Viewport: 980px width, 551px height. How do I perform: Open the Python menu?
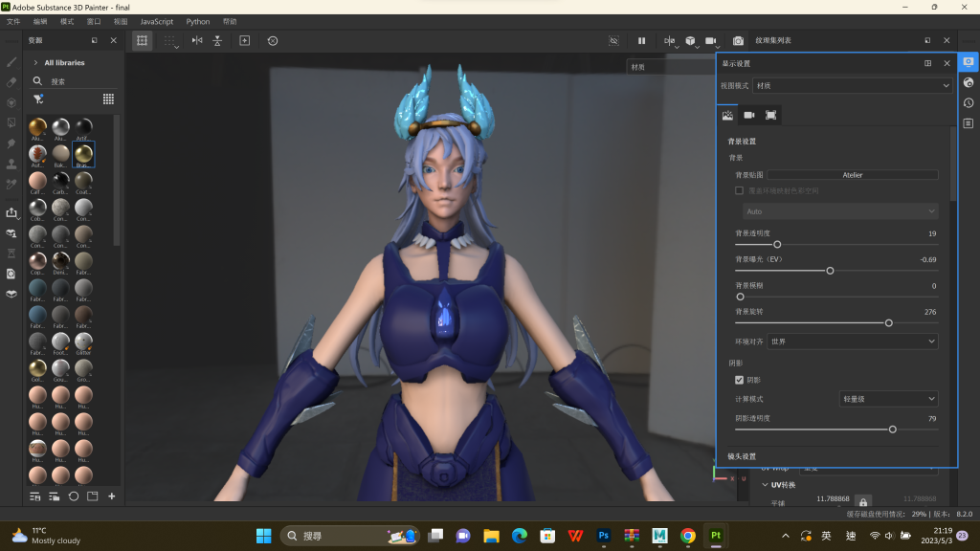(197, 21)
